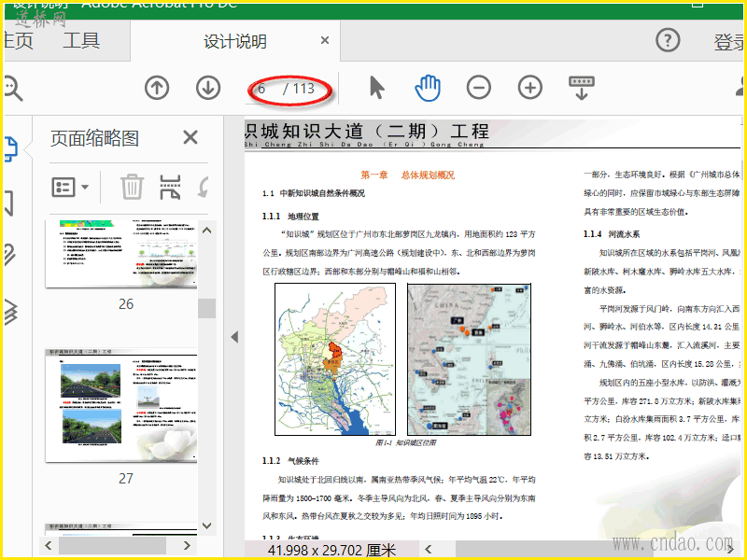
Task: Click the 1.1.1 地理位置 heading
Action: click(290, 217)
